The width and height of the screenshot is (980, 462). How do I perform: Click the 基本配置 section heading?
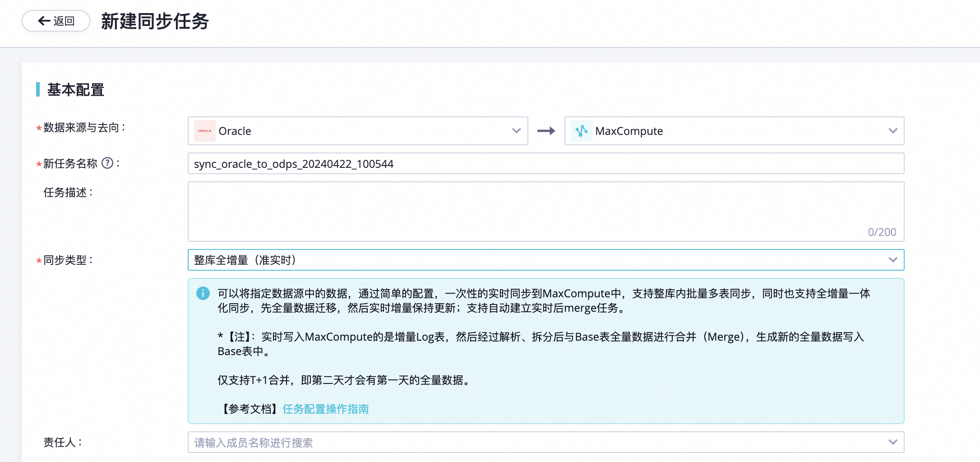[75, 89]
